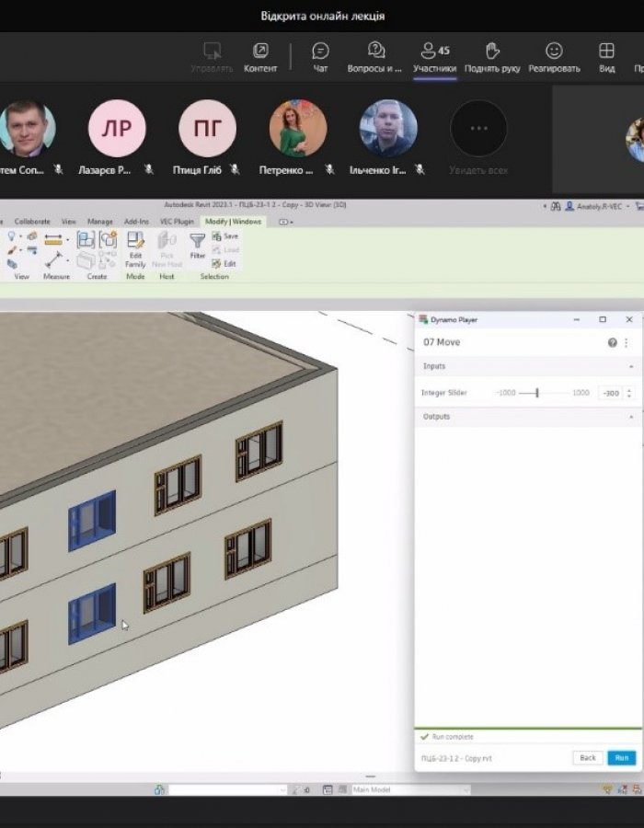The width and height of the screenshot is (644, 828).
Task: Open the Вид layout options
Action: click(606, 57)
